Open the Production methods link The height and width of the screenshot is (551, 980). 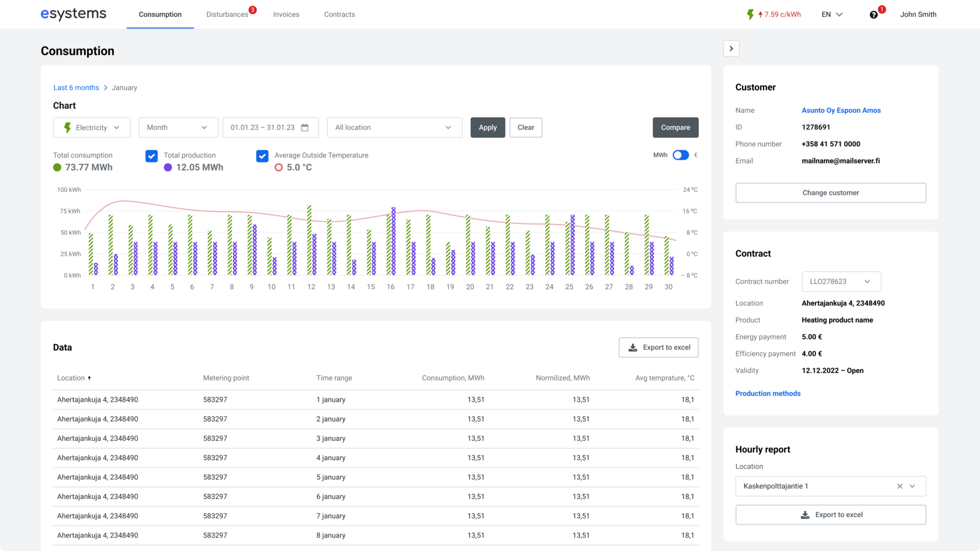[x=768, y=394]
